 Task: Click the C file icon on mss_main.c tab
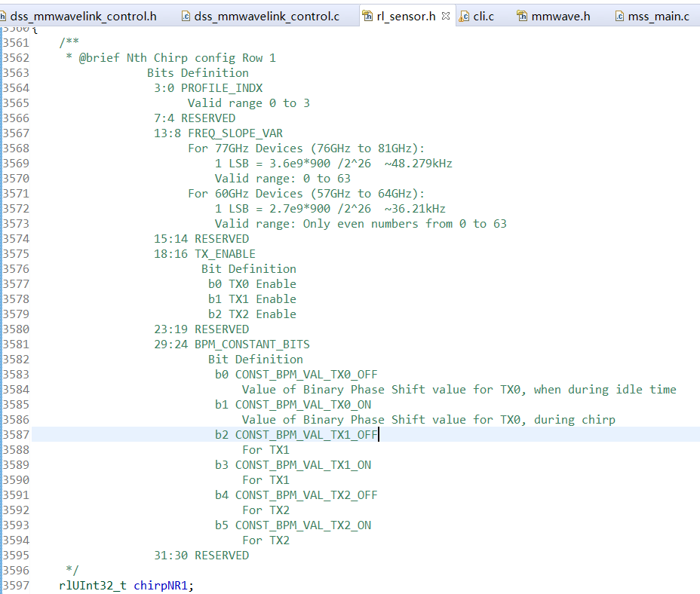619,17
